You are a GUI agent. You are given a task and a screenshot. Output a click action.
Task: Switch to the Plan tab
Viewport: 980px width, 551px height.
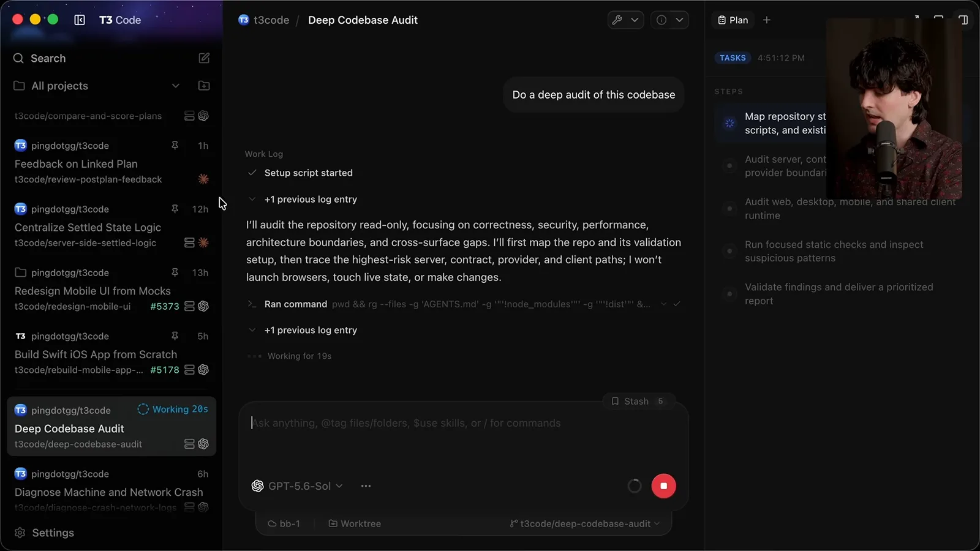(x=733, y=20)
